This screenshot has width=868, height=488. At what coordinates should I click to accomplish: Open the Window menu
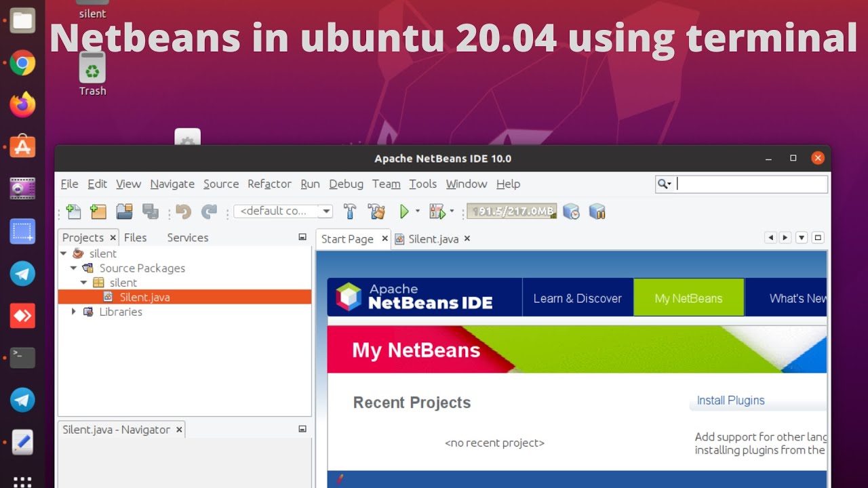click(x=466, y=184)
